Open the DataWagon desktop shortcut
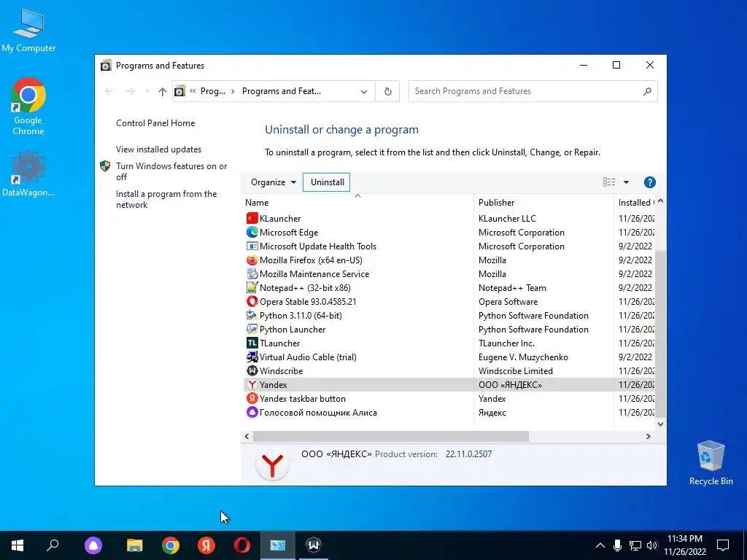747x560 pixels. pos(28,174)
